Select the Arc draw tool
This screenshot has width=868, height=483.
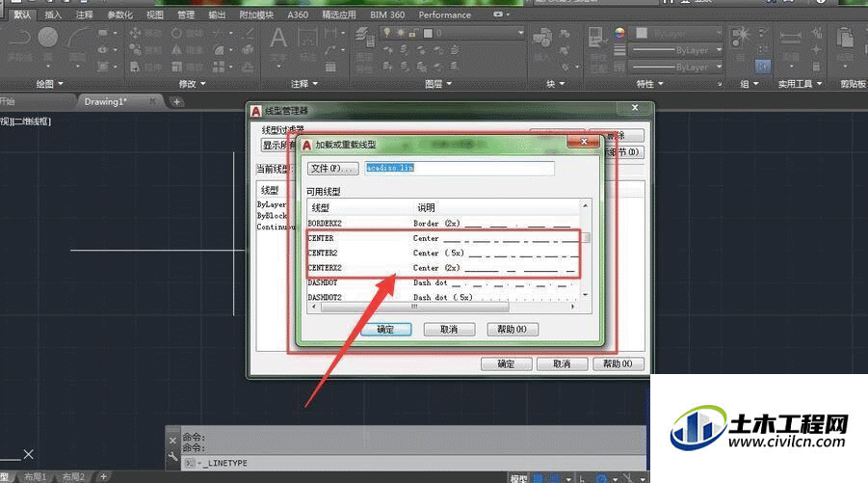point(77,38)
